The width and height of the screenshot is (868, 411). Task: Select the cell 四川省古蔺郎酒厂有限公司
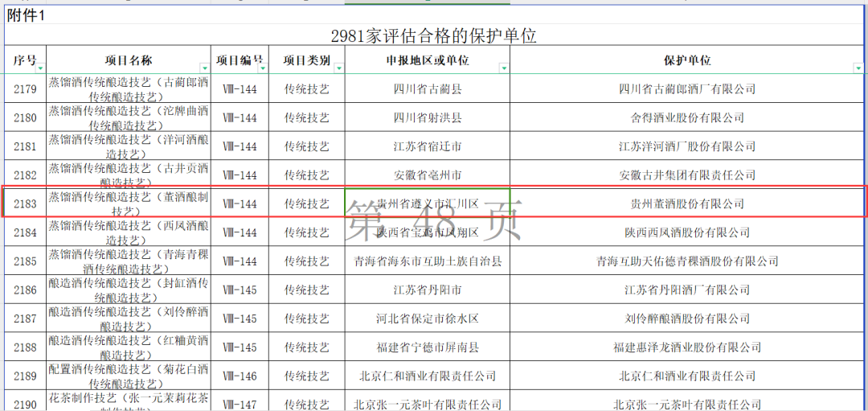coord(686,88)
